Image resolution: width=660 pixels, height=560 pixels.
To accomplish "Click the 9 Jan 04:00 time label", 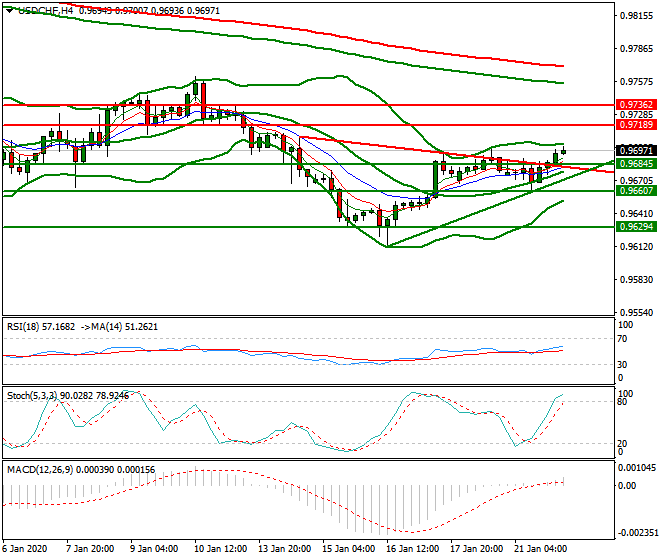I will point(154,549).
